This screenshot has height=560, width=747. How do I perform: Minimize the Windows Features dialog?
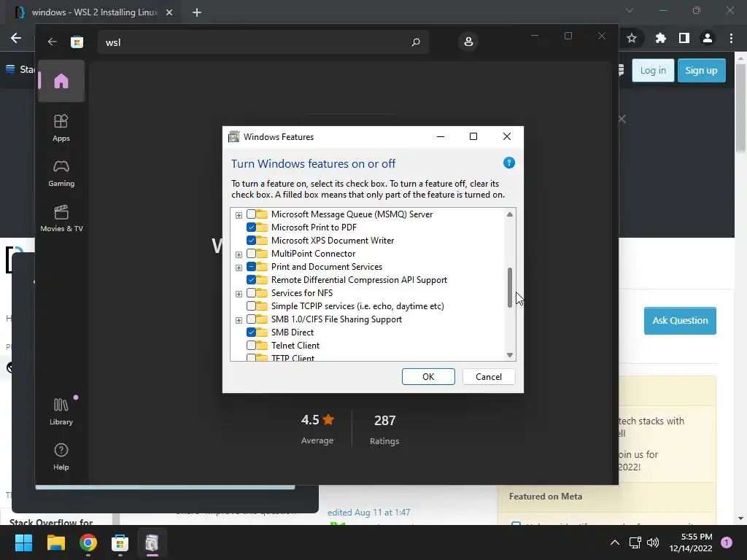pos(441,136)
